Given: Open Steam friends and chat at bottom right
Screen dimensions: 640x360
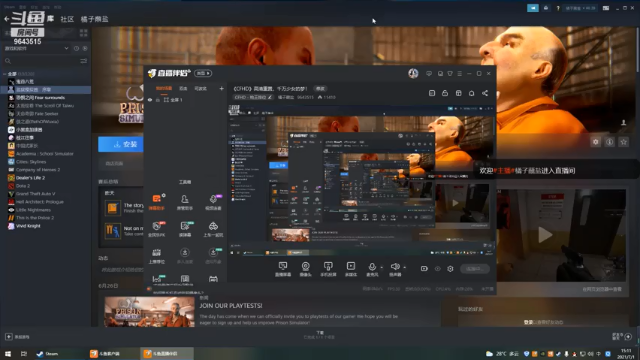Looking at the screenshot, I should coord(623,336).
